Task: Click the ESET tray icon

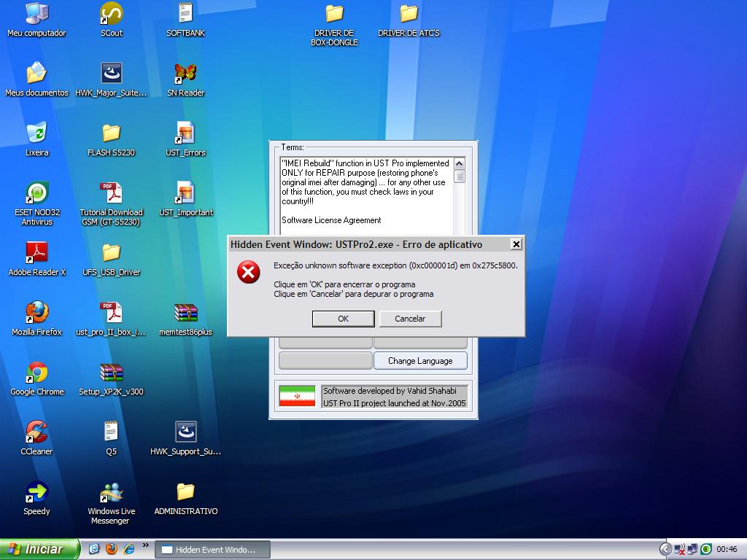Action: [706, 550]
